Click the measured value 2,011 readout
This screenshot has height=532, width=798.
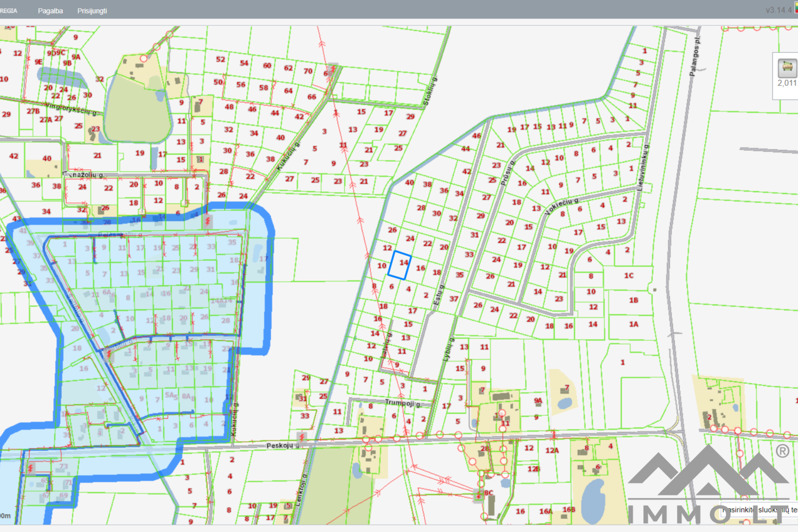787,83
